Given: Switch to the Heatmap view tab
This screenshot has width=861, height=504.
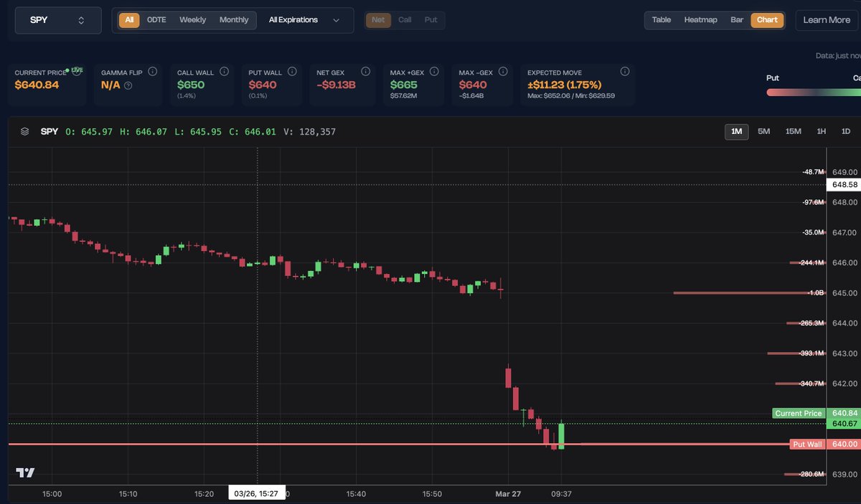Looking at the screenshot, I should pos(701,20).
